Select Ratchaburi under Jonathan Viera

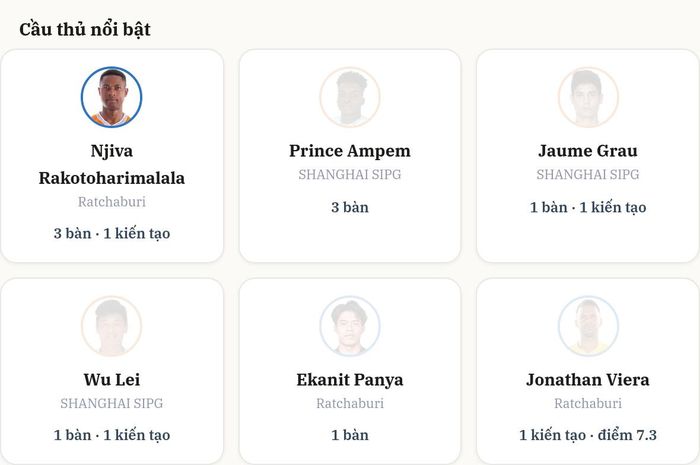click(588, 403)
